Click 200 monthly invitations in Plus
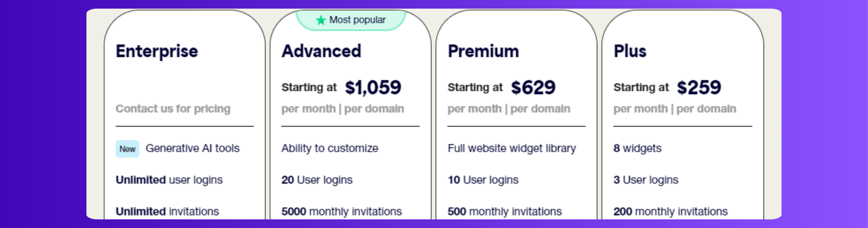 tap(670, 211)
